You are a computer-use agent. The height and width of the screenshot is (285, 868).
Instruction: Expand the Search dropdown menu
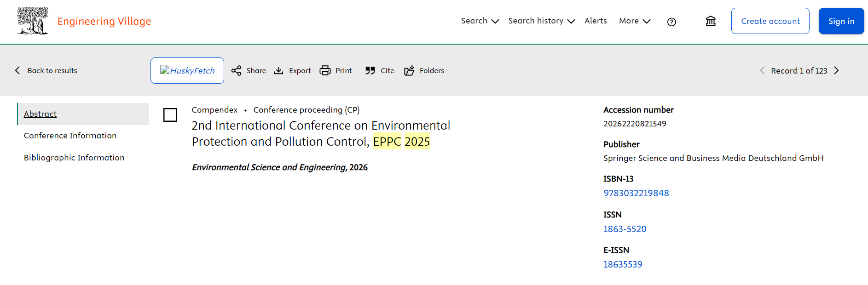(x=480, y=21)
